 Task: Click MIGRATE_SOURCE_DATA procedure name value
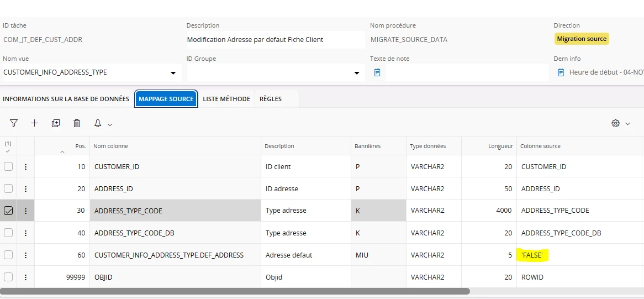pos(409,40)
